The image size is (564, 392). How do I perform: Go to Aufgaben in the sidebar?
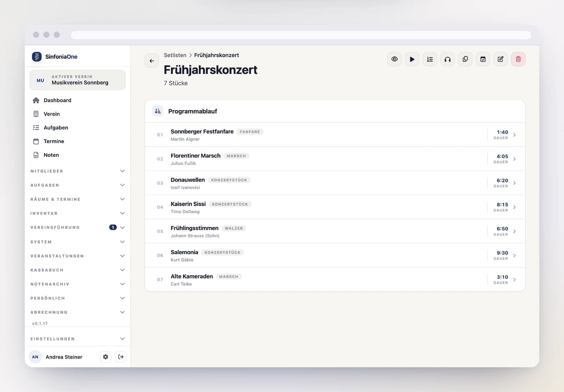coord(78,128)
